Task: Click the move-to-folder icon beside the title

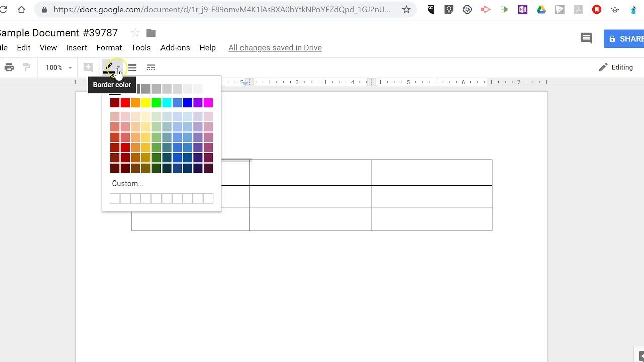Action: [151, 33]
